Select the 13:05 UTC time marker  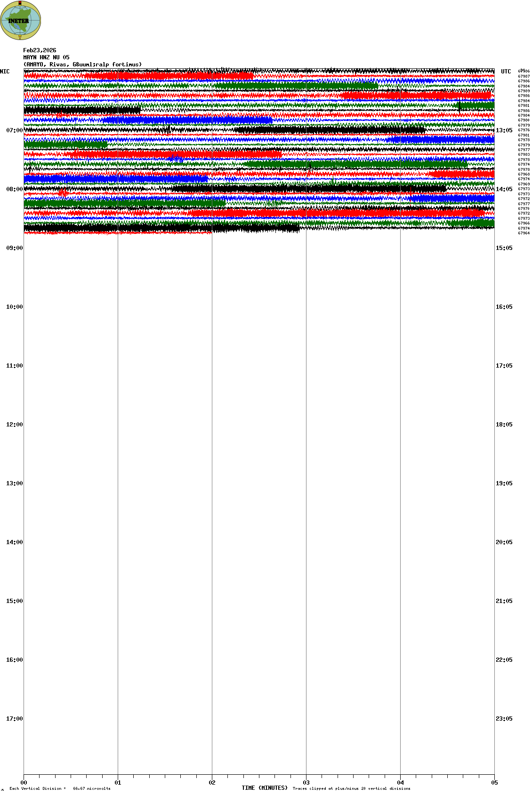504,130
